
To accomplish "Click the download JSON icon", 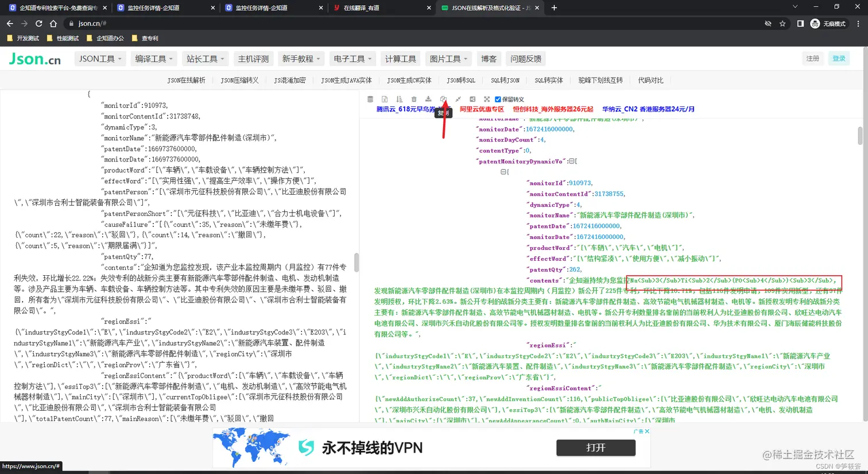I will pyautogui.click(x=428, y=99).
